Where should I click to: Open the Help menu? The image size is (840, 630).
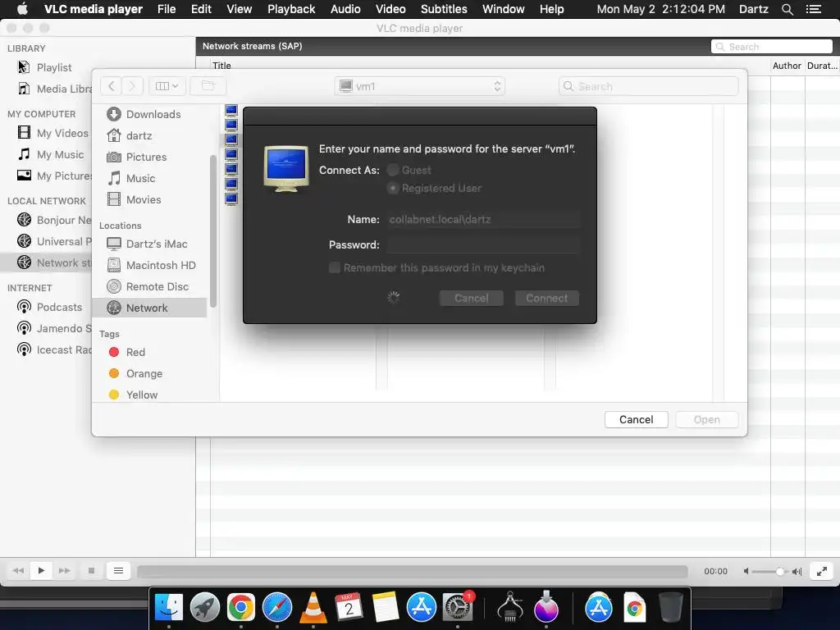point(552,9)
